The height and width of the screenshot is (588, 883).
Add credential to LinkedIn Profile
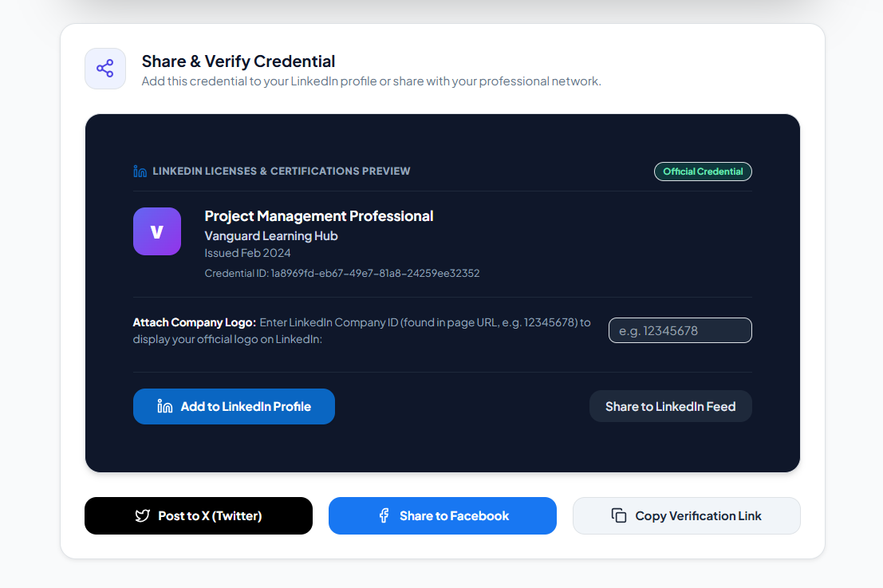pos(235,407)
